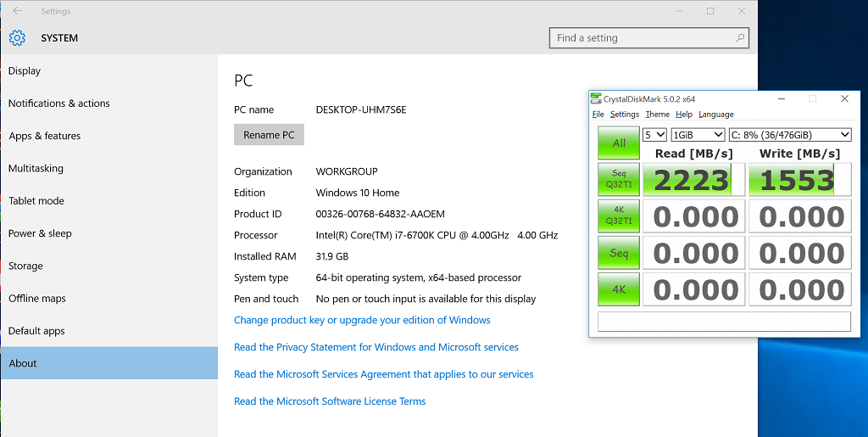
Task: Open CrystalDiskMark Theme menu
Action: 657,114
